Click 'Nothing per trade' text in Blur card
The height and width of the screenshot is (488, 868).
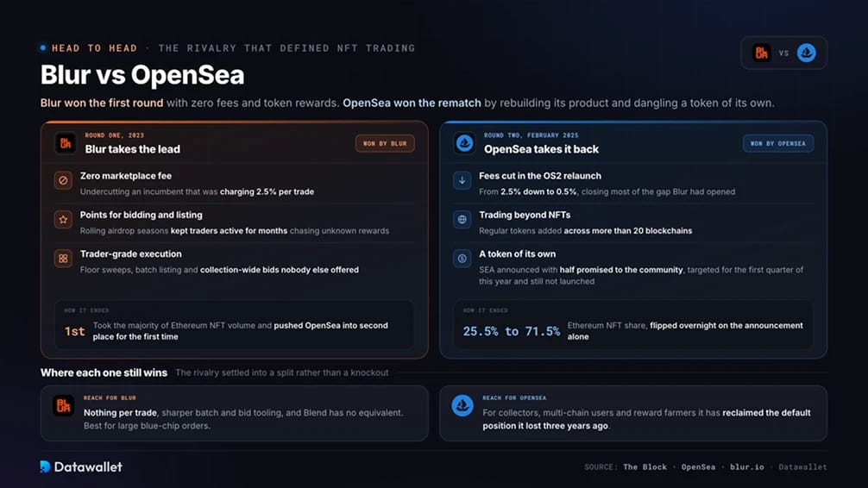tap(120, 413)
